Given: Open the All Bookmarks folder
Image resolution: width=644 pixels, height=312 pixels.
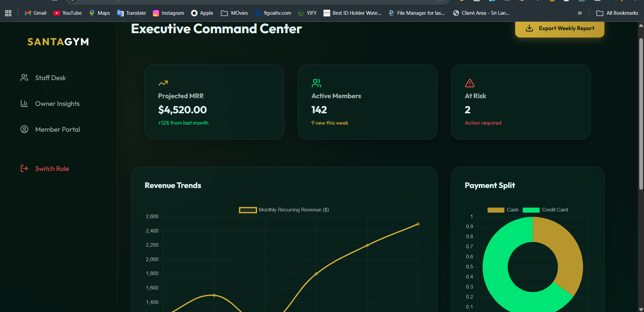Looking at the screenshot, I should click(617, 13).
